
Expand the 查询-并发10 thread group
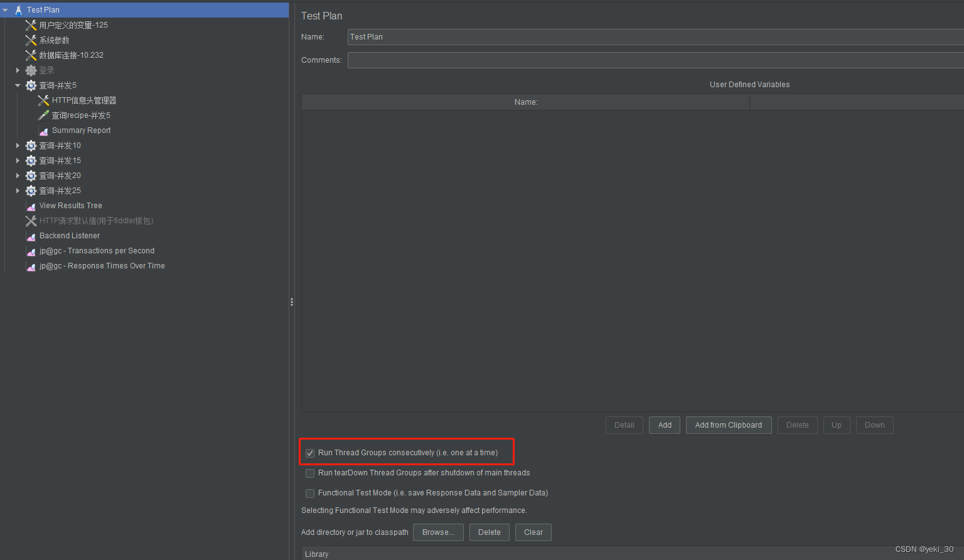[18, 145]
